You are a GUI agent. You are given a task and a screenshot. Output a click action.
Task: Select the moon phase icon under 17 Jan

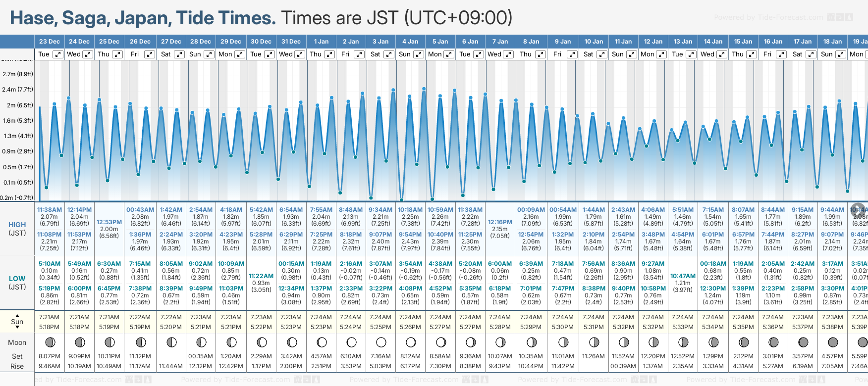click(803, 342)
